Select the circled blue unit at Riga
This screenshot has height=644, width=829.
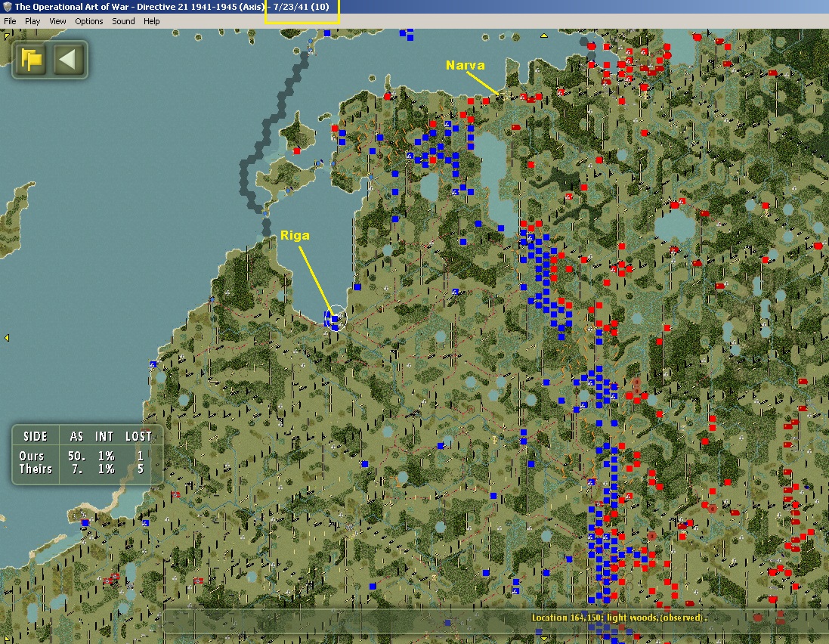335,320
